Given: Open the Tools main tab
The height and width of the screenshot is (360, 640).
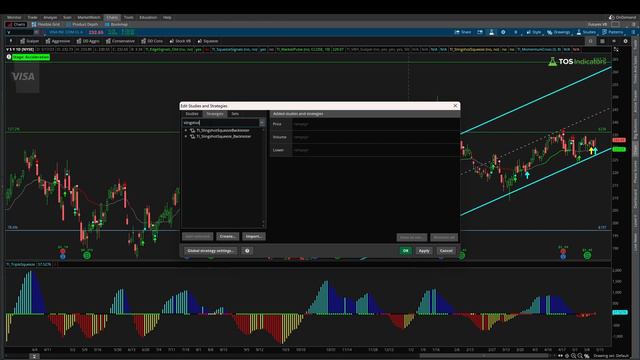Looking at the screenshot, I should (x=129, y=18).
